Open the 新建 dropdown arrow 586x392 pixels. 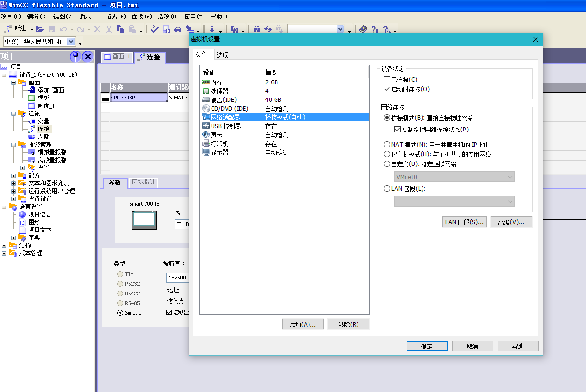(x=32, y=30)
